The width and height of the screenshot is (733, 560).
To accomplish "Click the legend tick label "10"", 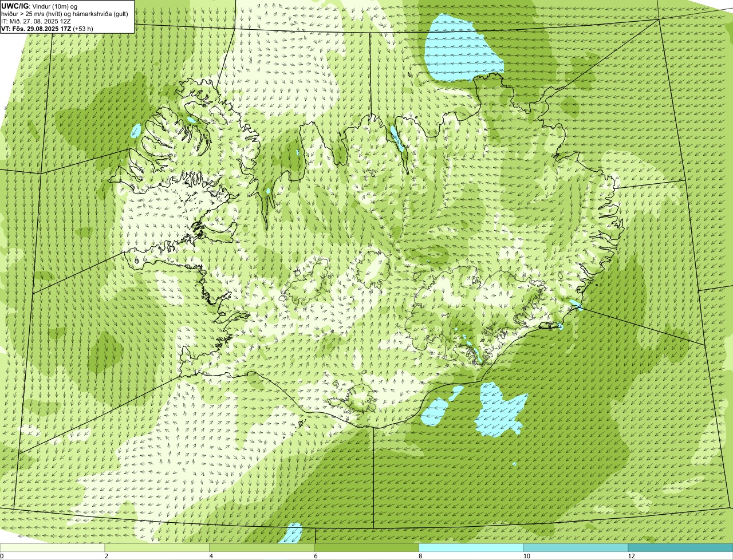I will pos(526,556).
